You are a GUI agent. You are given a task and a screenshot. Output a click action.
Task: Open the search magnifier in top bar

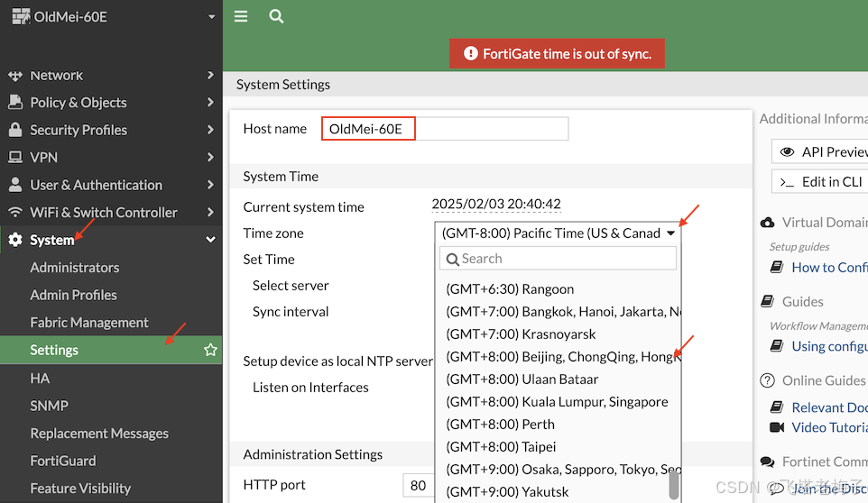[276, 16]
